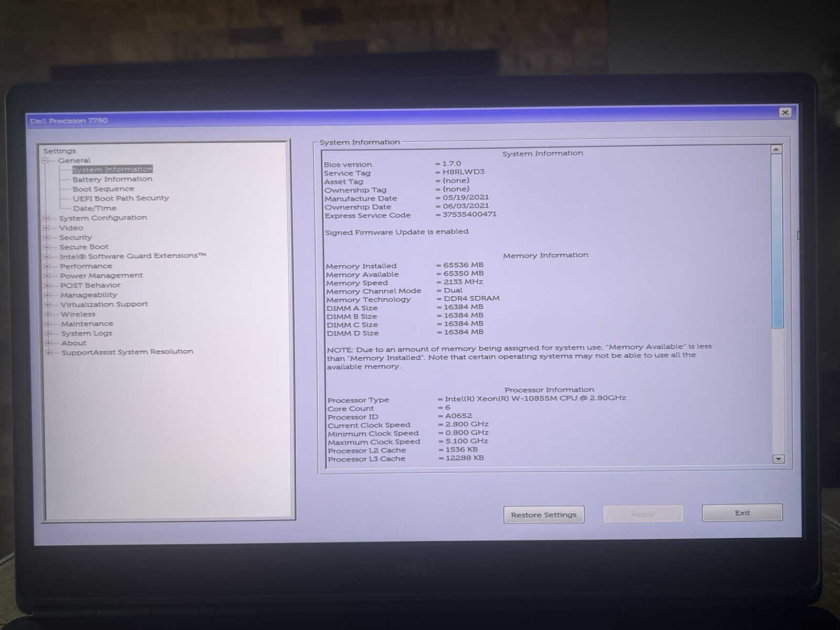Image resolution: width=840 pixels, height=630 pixels.
Task: Expand the Maintenance node
Action: click(x=48, y=324)
